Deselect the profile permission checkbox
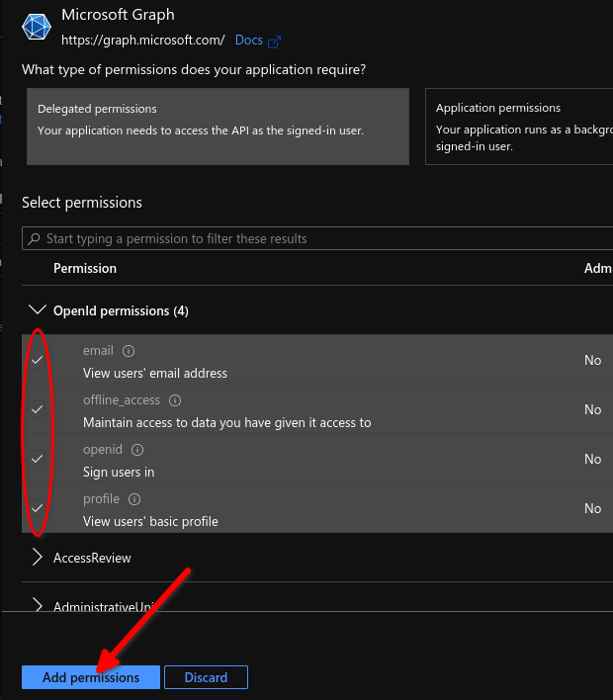 (x=38, y=508)
